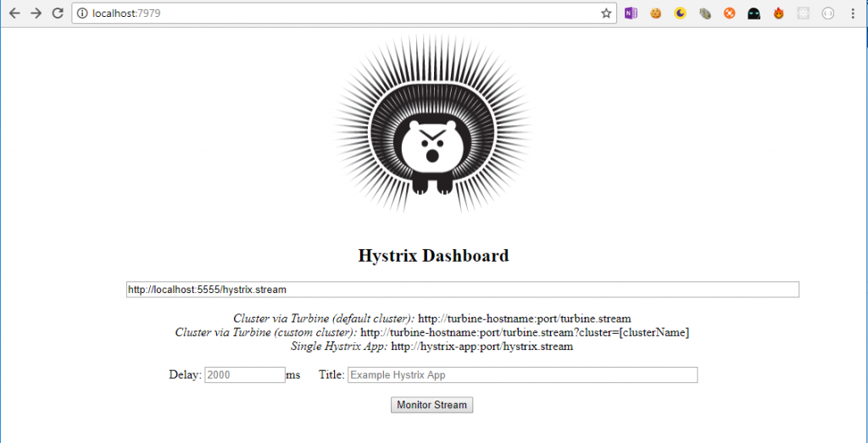Viewport: 868px width, 443px height.
Task: Click the Hystrix porcupine logo image
Action: click(433, 124)
